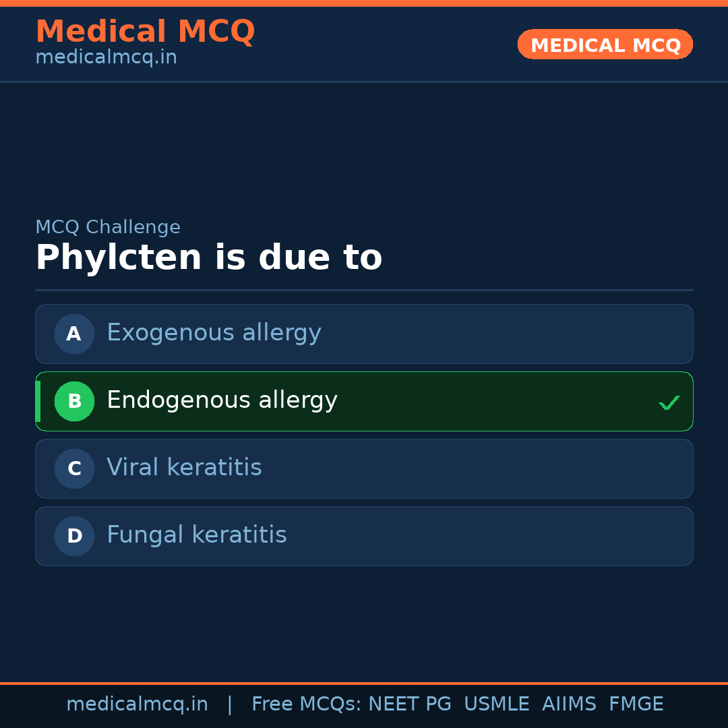The width and height of the screenshot is (728, 728).
Task: Expand the question title Phylcten is due to
Action: 209,257
